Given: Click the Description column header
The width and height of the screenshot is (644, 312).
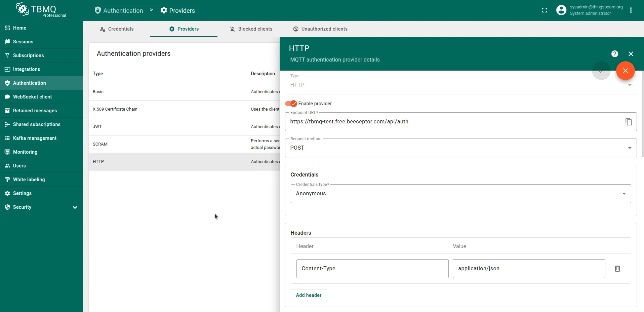Looking at the screenshot, I should click(x=263, y=74).
